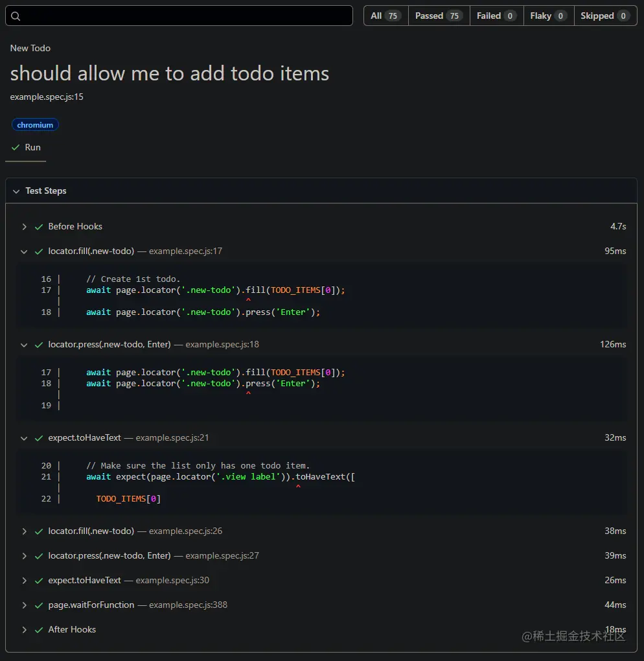
Task: Click the green checkmark on the example.spec.js:17 step
Action: tap(39, 251)
